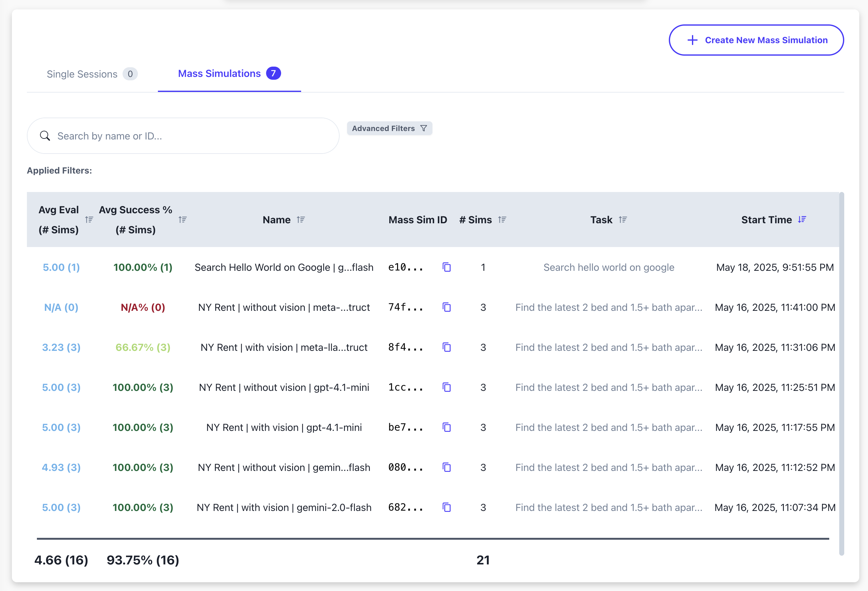This screenshot has height=591, width=868.
Task: Click the table's vertical scrollbar
Action: pos(841,374)
